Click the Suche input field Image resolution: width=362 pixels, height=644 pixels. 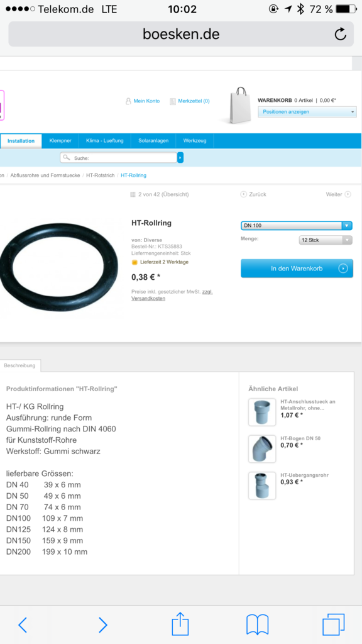point(118,157)
